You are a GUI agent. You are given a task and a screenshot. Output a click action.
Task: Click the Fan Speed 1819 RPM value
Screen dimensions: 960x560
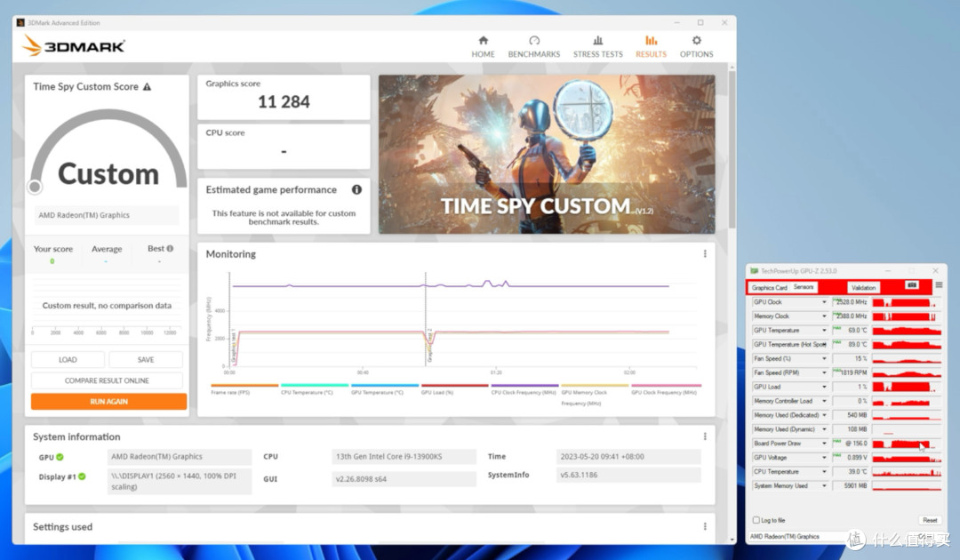tap(851, 372)
